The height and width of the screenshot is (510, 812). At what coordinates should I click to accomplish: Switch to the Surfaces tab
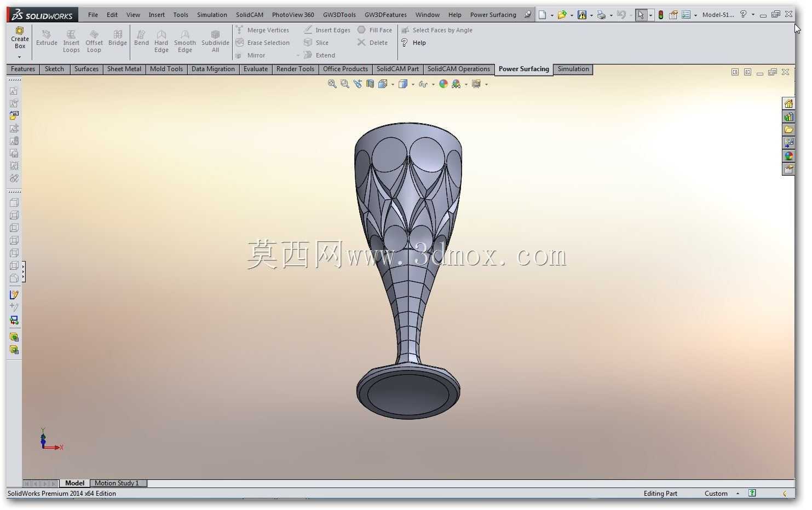(x=87, y=69)
